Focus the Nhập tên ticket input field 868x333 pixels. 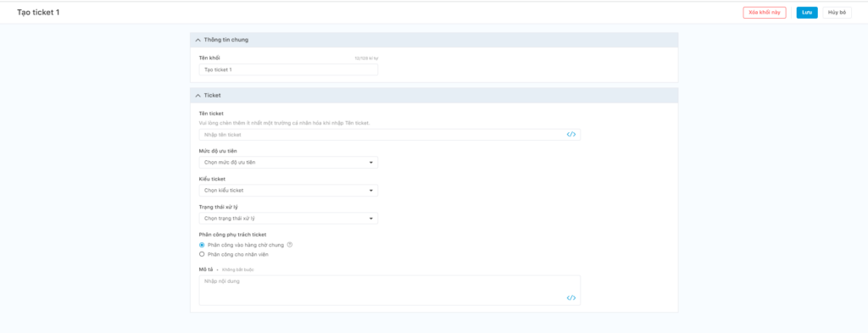click(390, 135)
